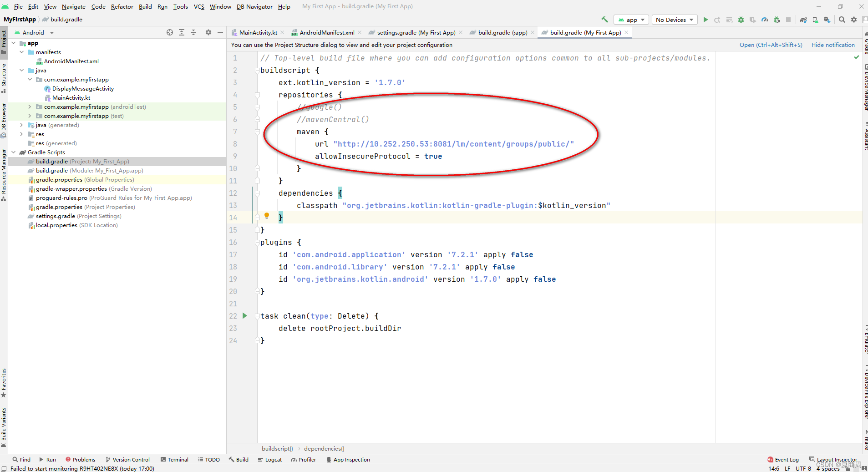868x472 pixels.
Task: Collapse the java folder node
Action: click(x=22, y=71)
